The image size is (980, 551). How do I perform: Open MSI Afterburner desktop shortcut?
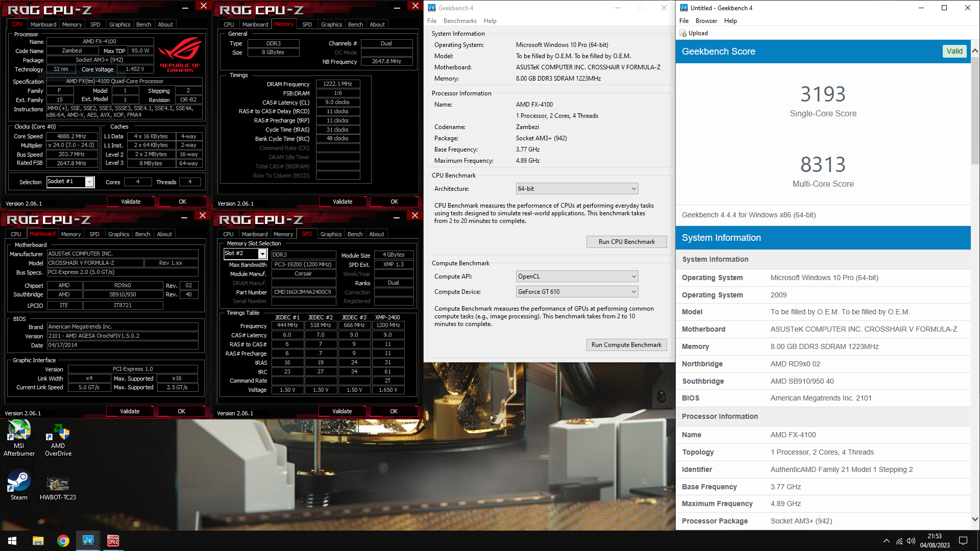(x=19, y=438)
